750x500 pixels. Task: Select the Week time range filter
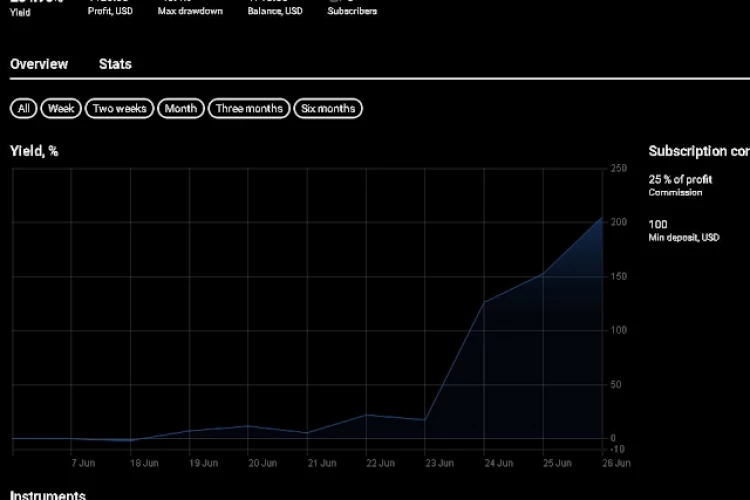tap(61, 109)
